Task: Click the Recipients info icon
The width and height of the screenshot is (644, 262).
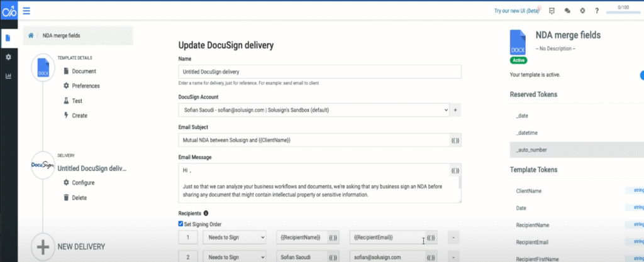Action: (206, 213)
